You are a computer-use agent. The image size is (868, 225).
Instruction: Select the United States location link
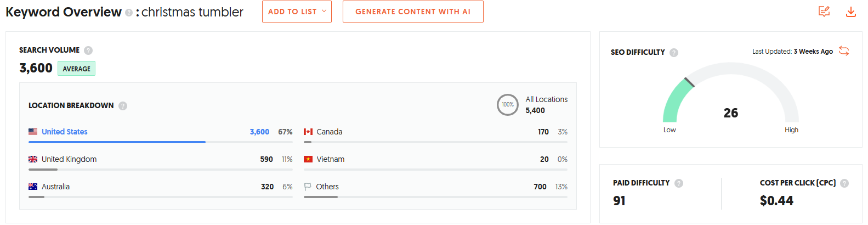(x=65, y=132)
